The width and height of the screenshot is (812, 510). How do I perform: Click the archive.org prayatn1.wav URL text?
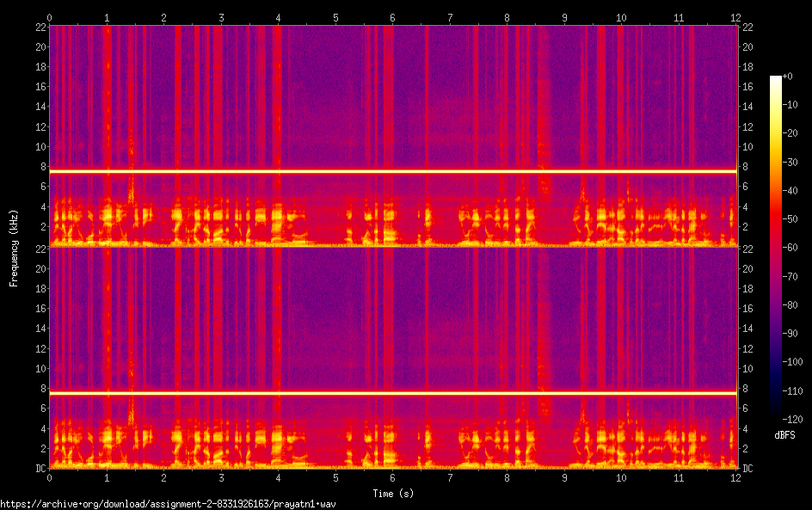click(168, 504)
